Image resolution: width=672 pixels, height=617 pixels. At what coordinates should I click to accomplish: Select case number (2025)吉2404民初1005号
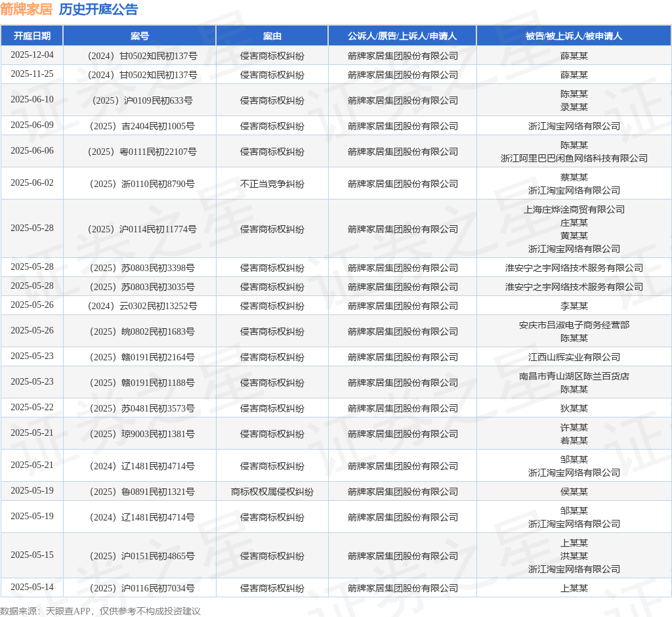142,126
